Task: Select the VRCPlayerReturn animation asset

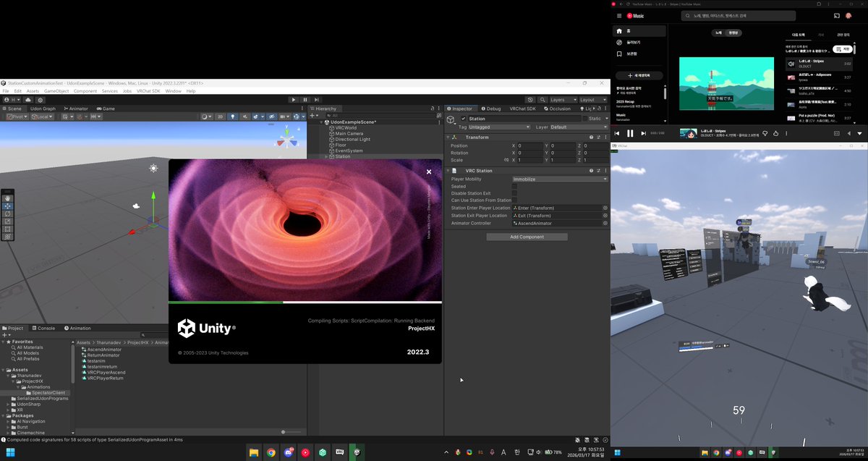Action: [103, 378]
